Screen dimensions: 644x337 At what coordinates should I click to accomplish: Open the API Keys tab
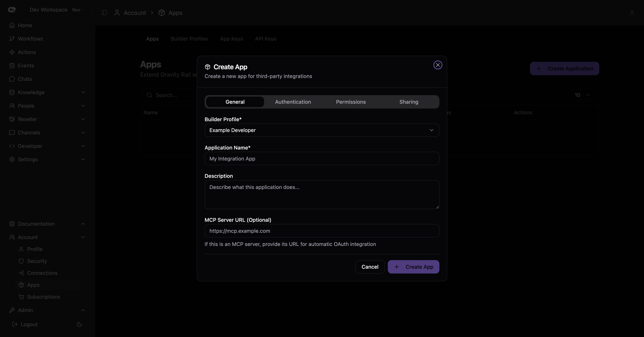click(266, 39)
